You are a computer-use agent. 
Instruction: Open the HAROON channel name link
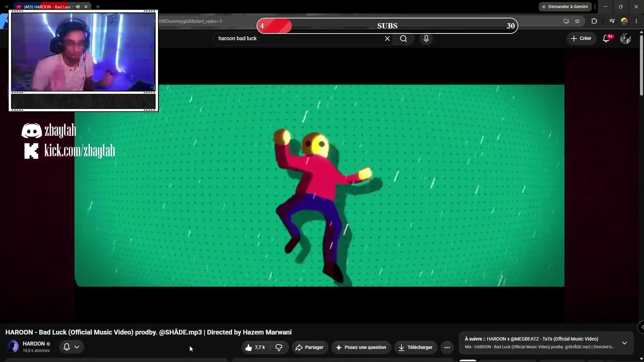34,344
